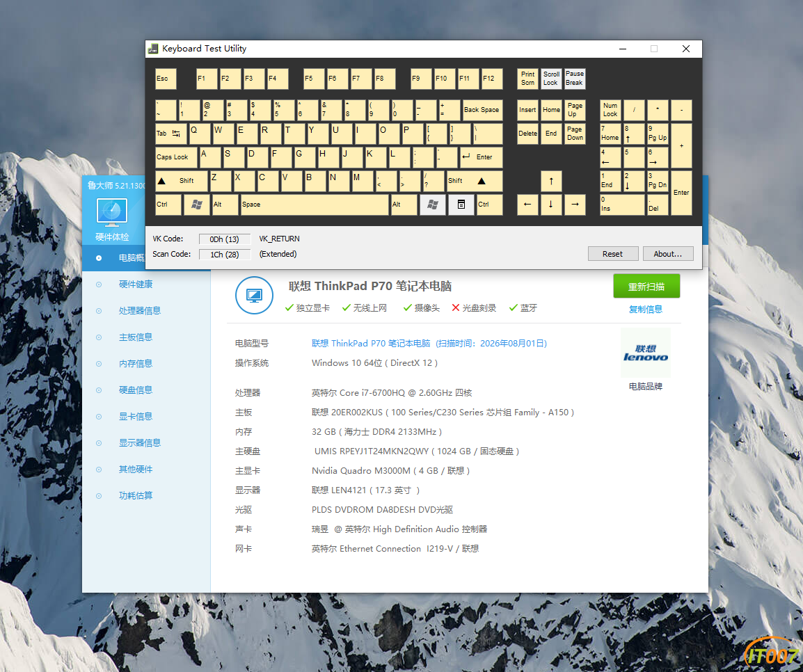Click the main Enter key

coord(481,157)
